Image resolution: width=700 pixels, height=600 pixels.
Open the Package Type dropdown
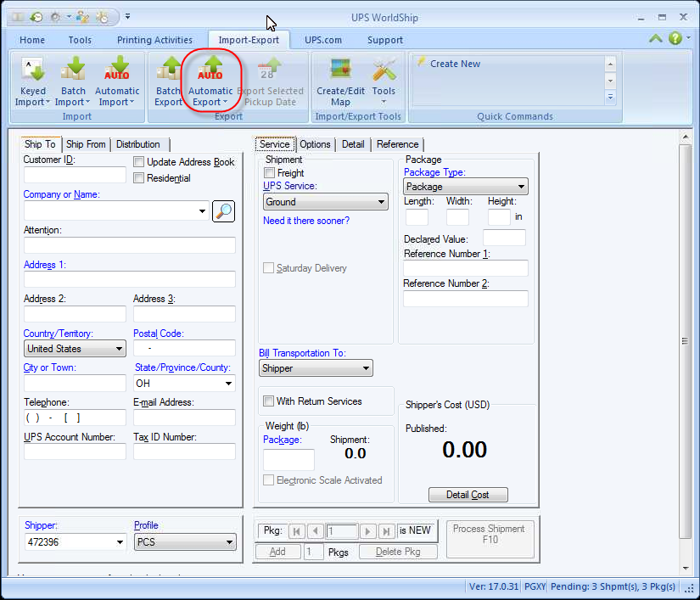465,187
